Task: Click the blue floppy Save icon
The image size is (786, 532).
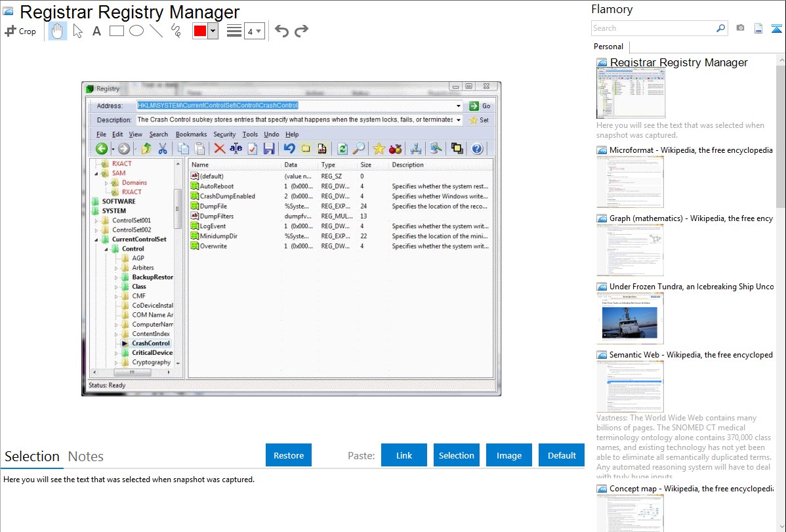Action: (x=269, y=148)
